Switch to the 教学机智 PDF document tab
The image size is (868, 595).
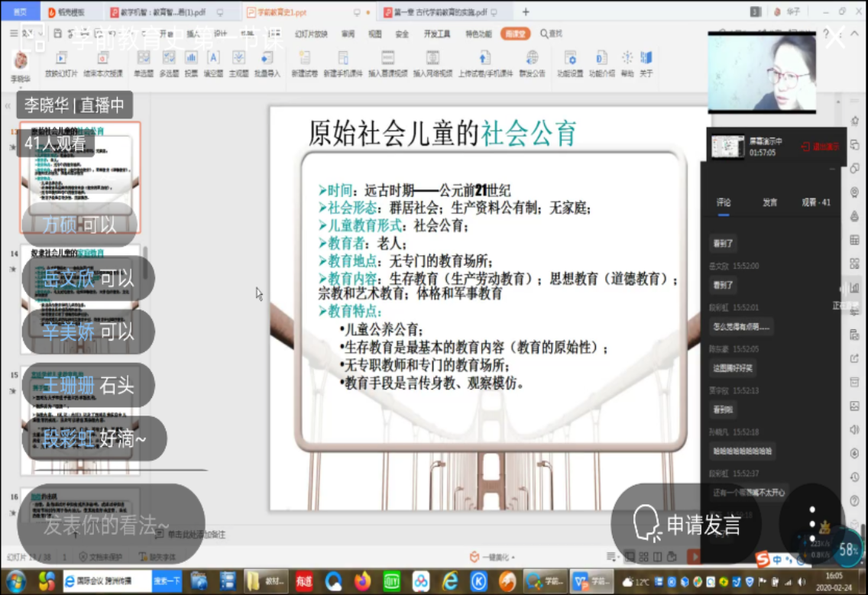(x=164, y=12)
